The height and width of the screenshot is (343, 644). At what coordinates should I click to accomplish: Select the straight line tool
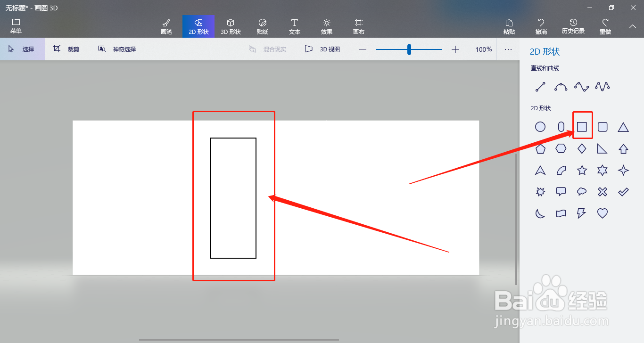pos(540,87)
